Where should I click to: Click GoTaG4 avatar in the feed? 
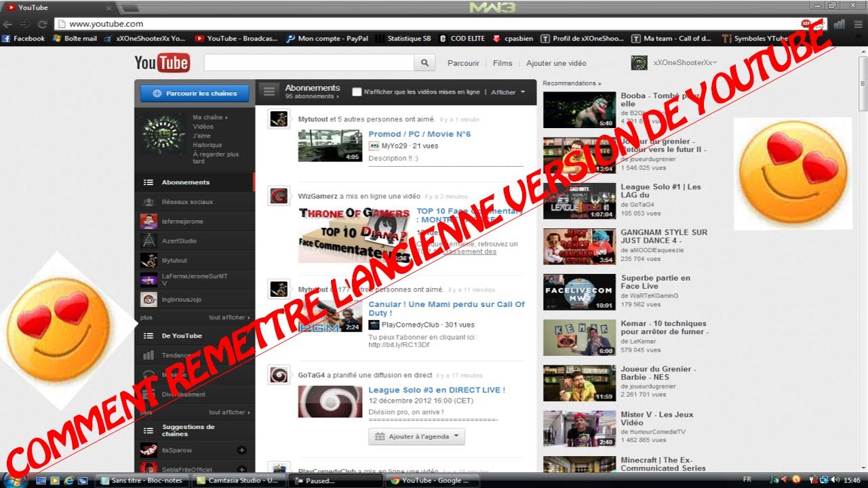279,375
